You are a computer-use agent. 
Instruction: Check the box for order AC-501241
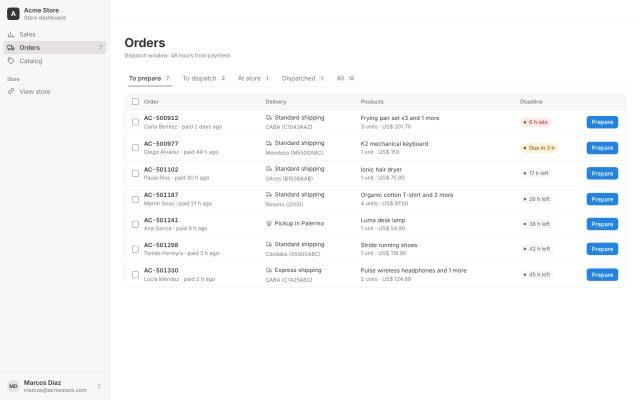coord(136,224)
